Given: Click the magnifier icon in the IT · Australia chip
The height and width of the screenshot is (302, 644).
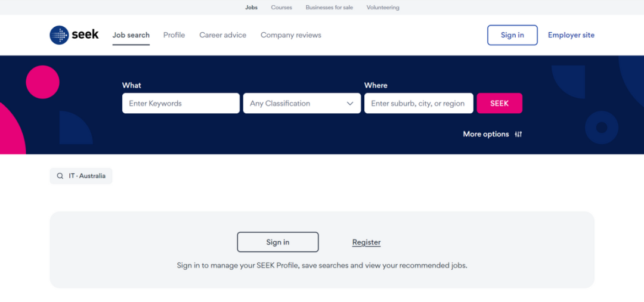Looking at the screenshot, I should tap(60, 176).
